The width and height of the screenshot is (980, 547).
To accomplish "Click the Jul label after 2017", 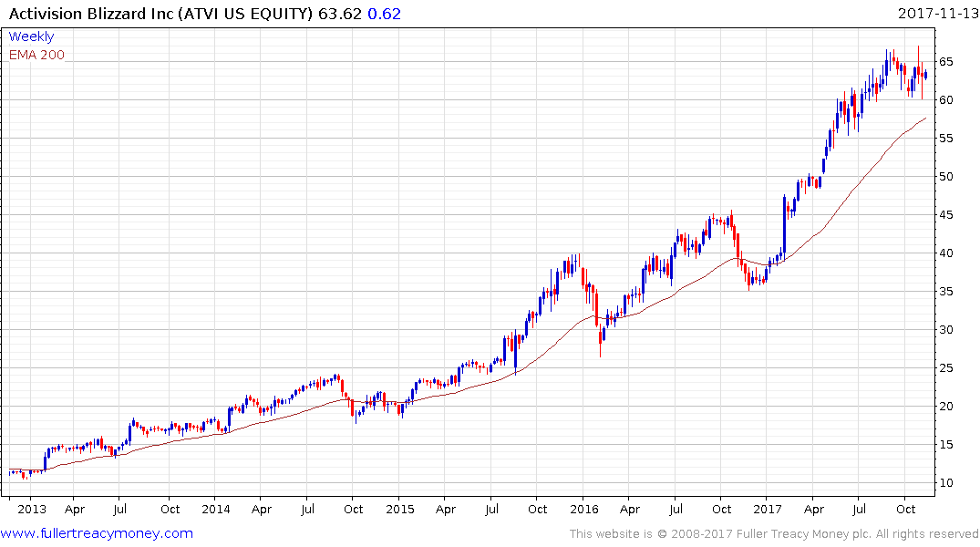I will [860, 509].
